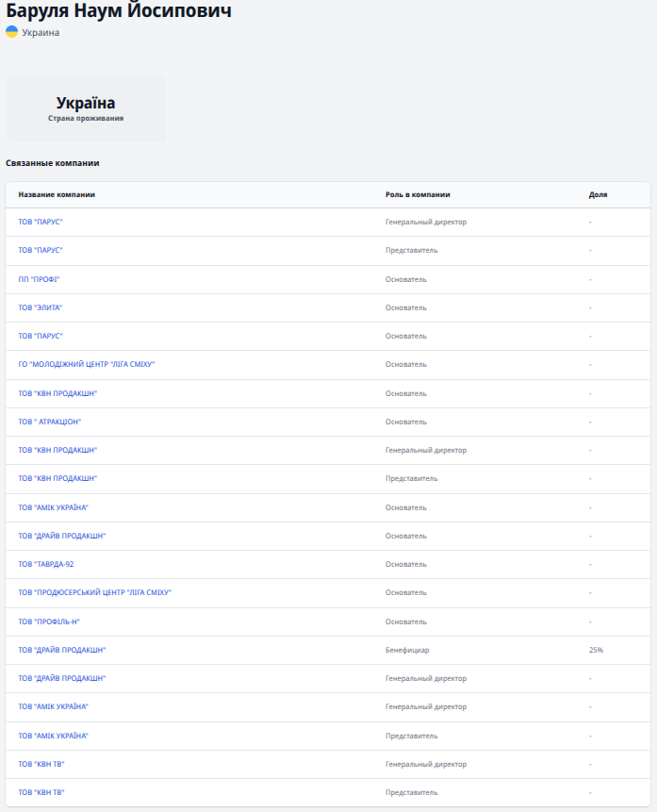Open ТОВ "ПРОДЮСЕРСЬКИЙ ЦЕНТР "ЛІГА СМІХУ" link
The width and height of the screenshot is (657, 812).
point(94,592)
